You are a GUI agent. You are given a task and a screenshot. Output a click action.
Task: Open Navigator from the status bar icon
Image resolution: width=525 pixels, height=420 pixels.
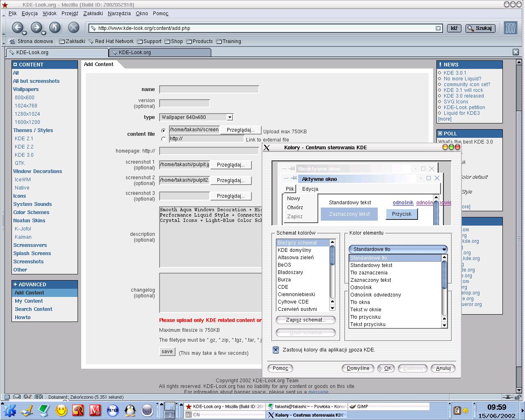click(7, 397)
